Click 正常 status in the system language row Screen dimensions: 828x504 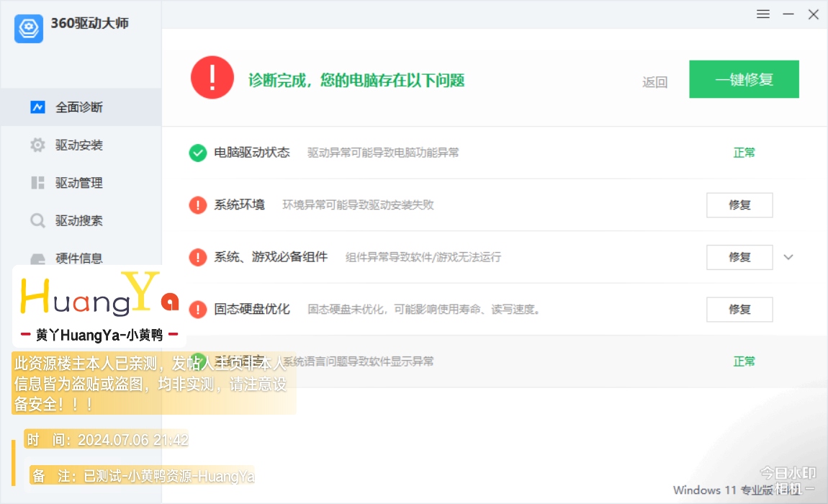click(x=744, y=361)
